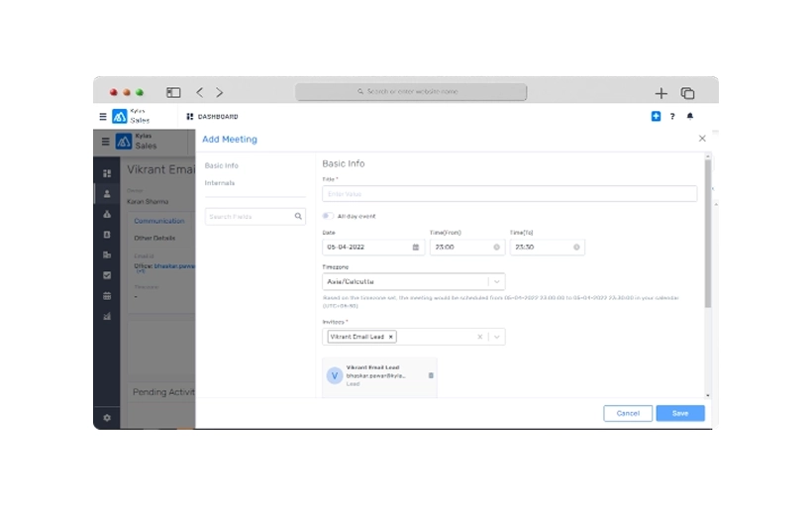Close the Add Meeting dialog
Screen dimensions: 812x505
point(702,140)
